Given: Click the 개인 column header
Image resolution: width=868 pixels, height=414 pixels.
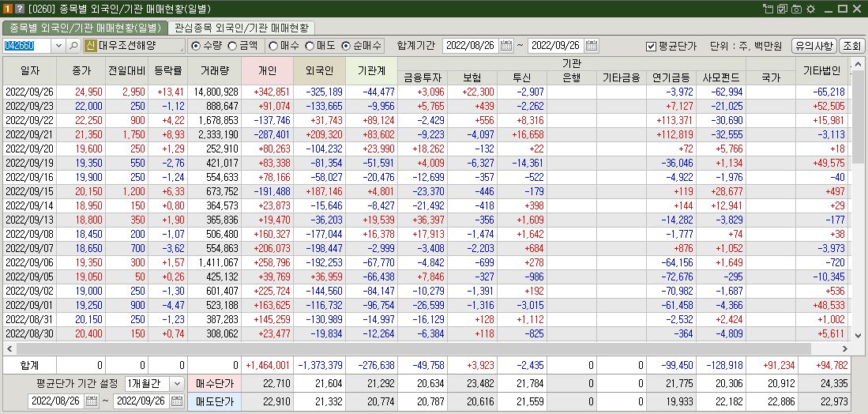Looking at the screenshot, I should point(268,71).
